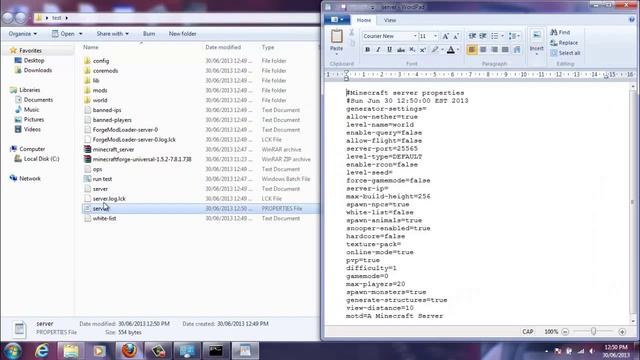Select Center text alignment
This screenshot has width=640, height=360.
[483, 50]
